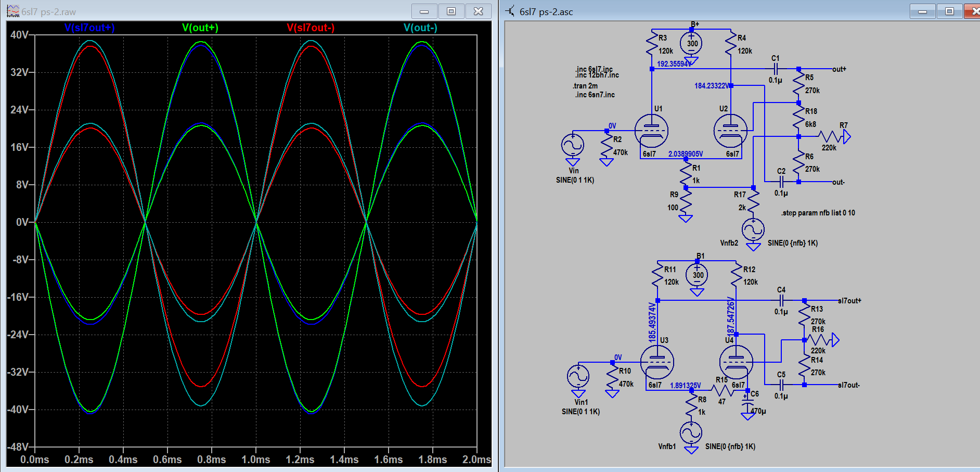Click the B+ 300V voltage source symbol

click(x=691, y=44)
